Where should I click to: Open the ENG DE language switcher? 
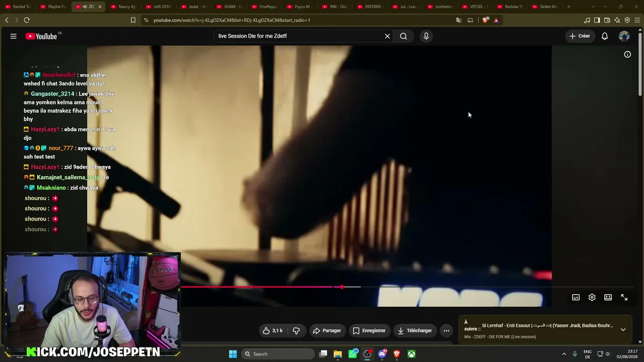tap(588, 354)
